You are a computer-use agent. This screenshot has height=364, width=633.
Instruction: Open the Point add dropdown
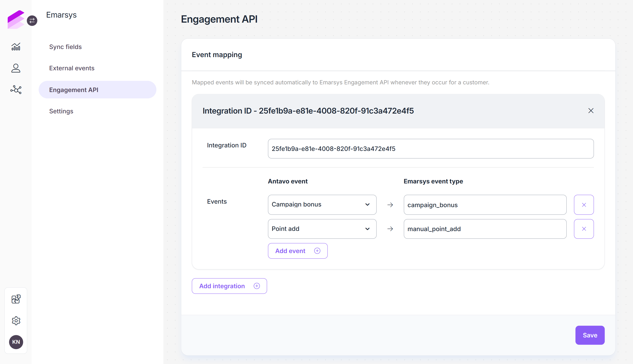[322, 229]
